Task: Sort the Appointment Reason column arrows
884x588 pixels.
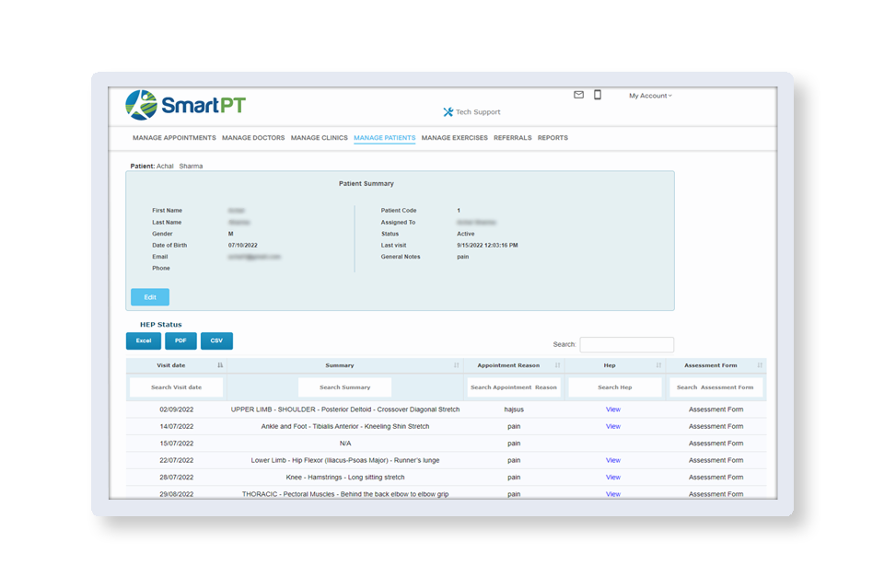Action: 557,365
